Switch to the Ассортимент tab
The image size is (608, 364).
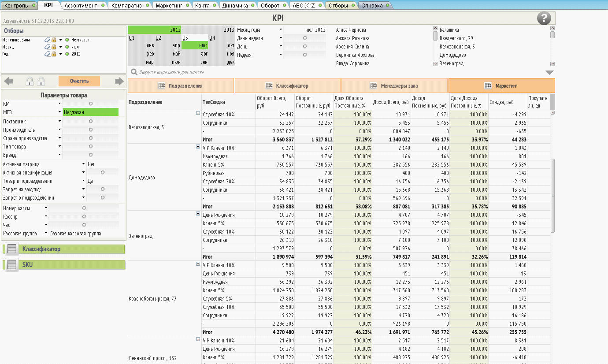(85, 5)
